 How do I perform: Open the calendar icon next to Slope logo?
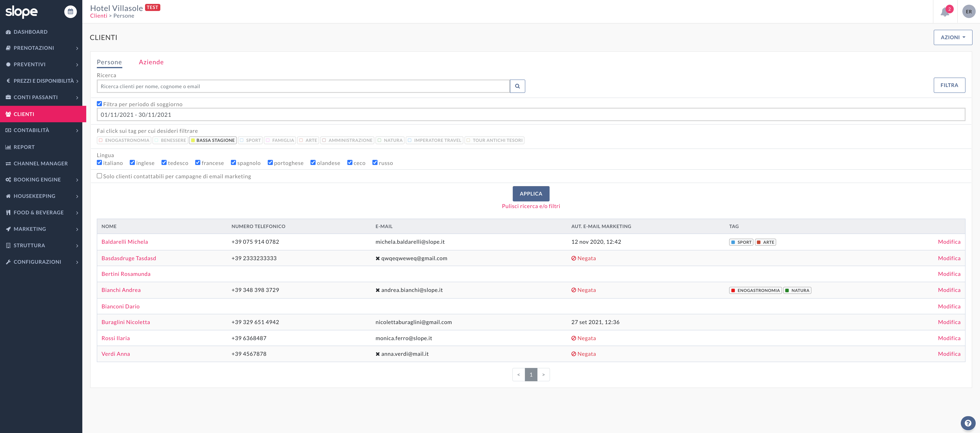(70, 12)
